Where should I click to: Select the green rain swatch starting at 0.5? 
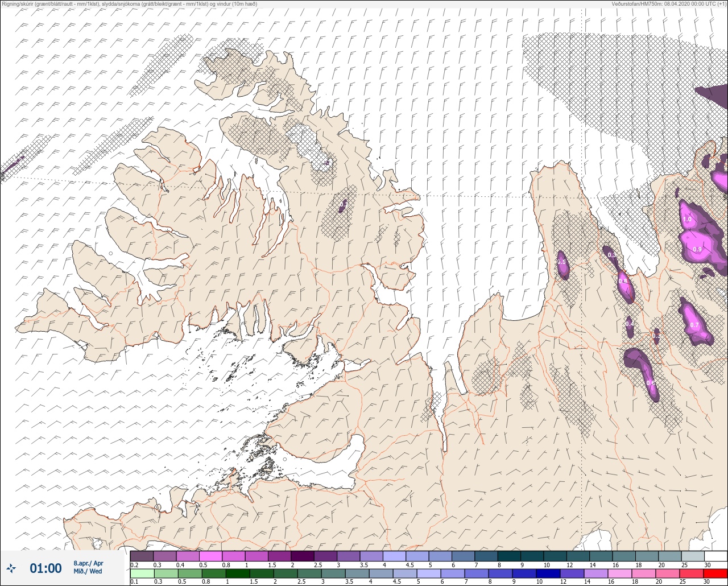pyautogui.click(x=189, y=573)
